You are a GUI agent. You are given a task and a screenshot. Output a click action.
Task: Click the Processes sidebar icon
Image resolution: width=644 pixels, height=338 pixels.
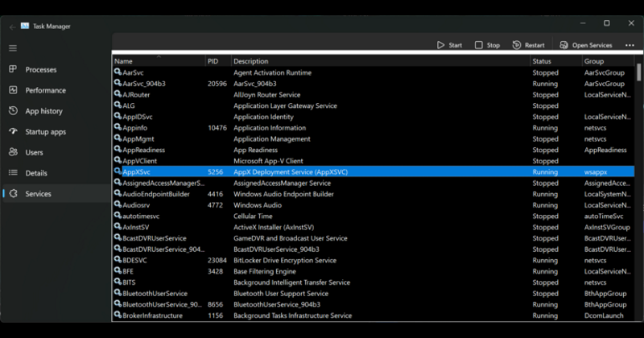click(x=13, y=70)
